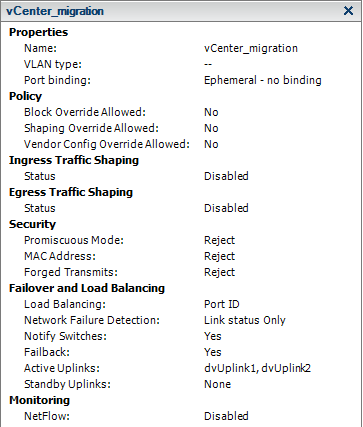
Task: Click the vCenter_migration panel title
Action: [x=55, y=11]
